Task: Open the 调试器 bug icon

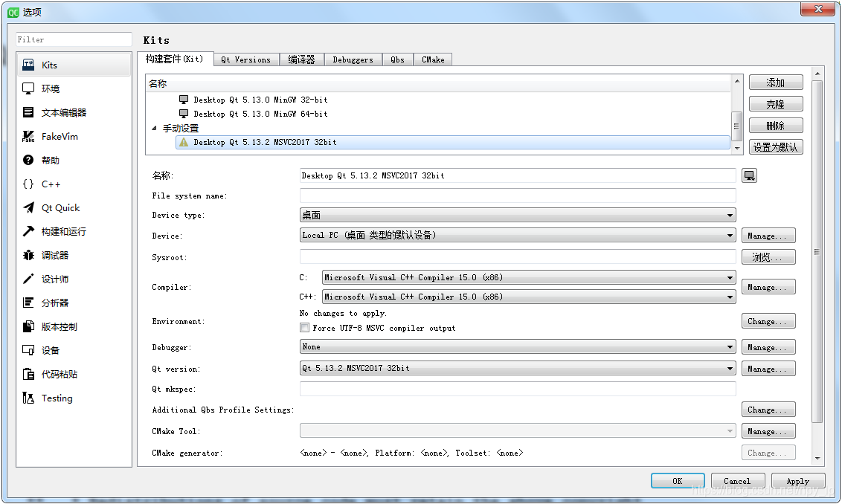Action: tap(28, 255)
